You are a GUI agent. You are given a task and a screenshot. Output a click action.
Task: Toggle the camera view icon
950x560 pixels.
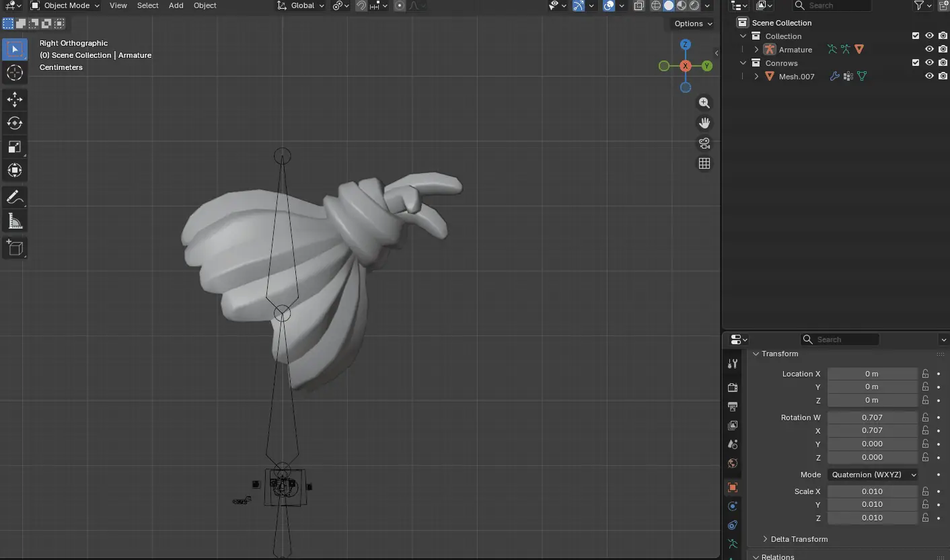tap(704, 143)
